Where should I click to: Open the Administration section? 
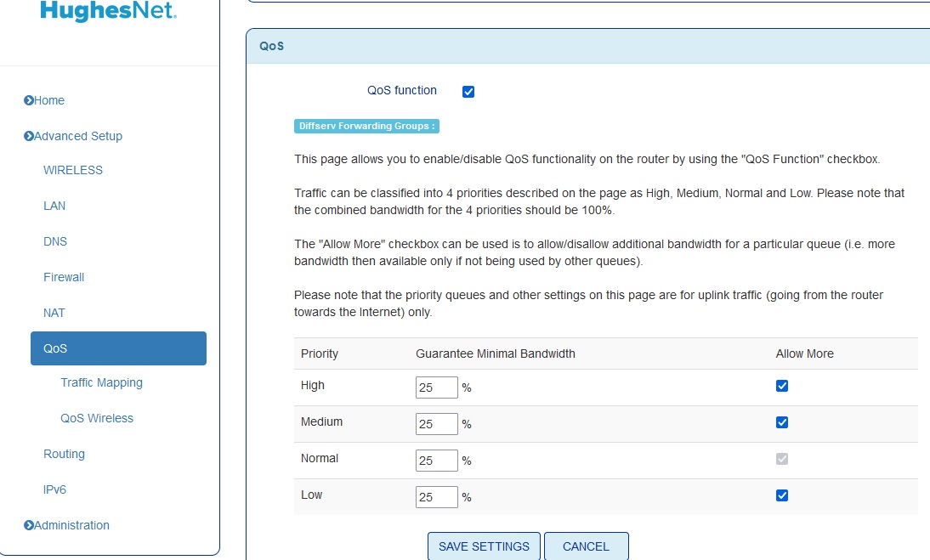71,525
